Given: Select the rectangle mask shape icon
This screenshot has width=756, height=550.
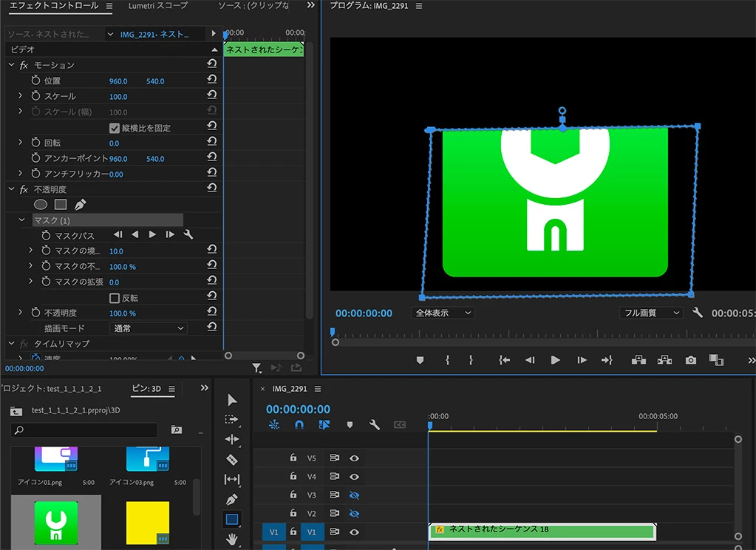Looking at the screenshot, I should 61,204.
